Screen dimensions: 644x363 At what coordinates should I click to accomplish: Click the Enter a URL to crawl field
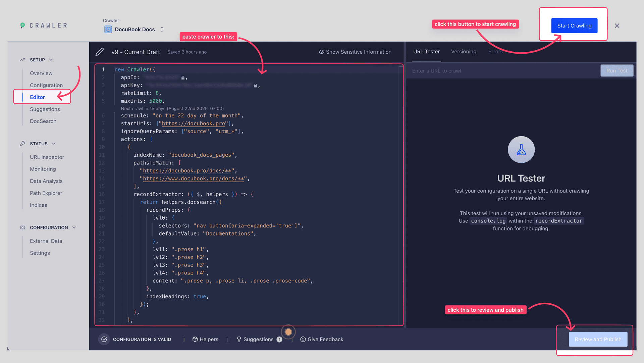[470, 70]
